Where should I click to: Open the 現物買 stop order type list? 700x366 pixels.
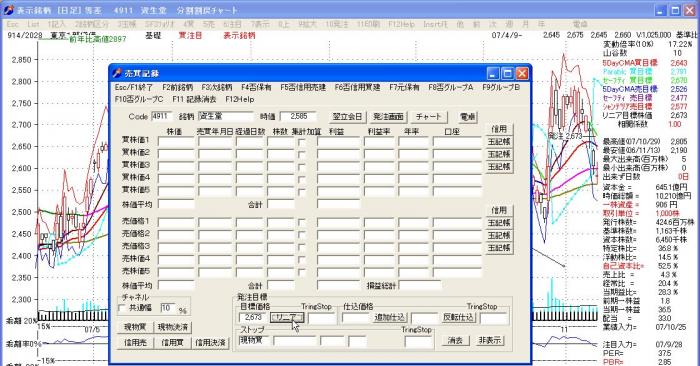pyautogui.click(x=254, y=341)
